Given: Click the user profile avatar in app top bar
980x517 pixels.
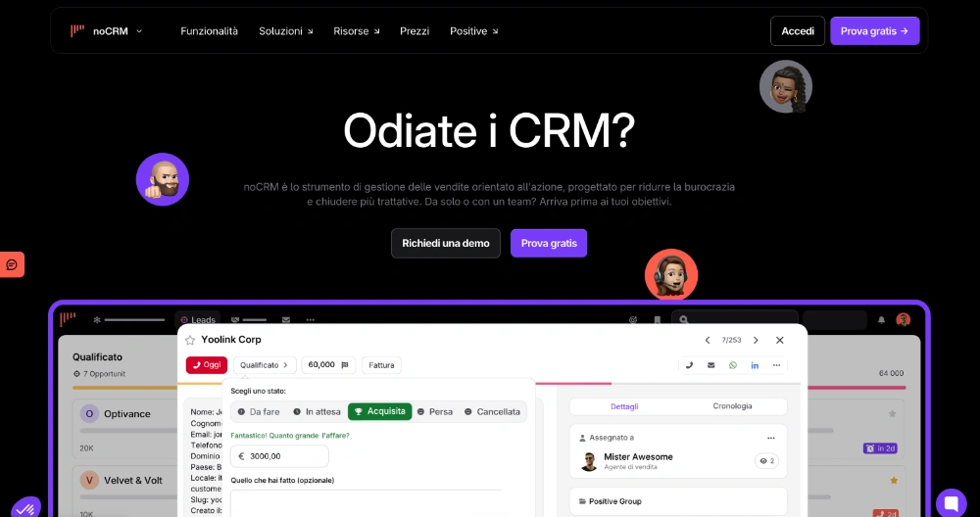Looking at the screenshot, I should [904, 319].
